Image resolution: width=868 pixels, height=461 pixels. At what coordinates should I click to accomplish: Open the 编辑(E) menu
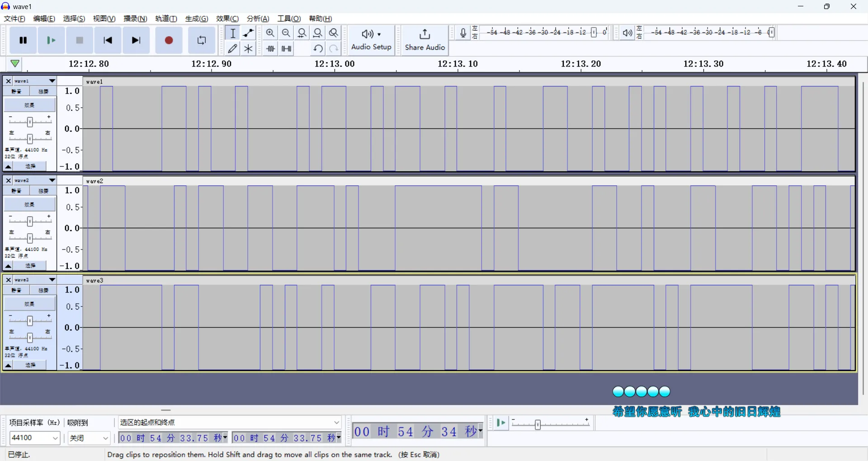[44, 19]
